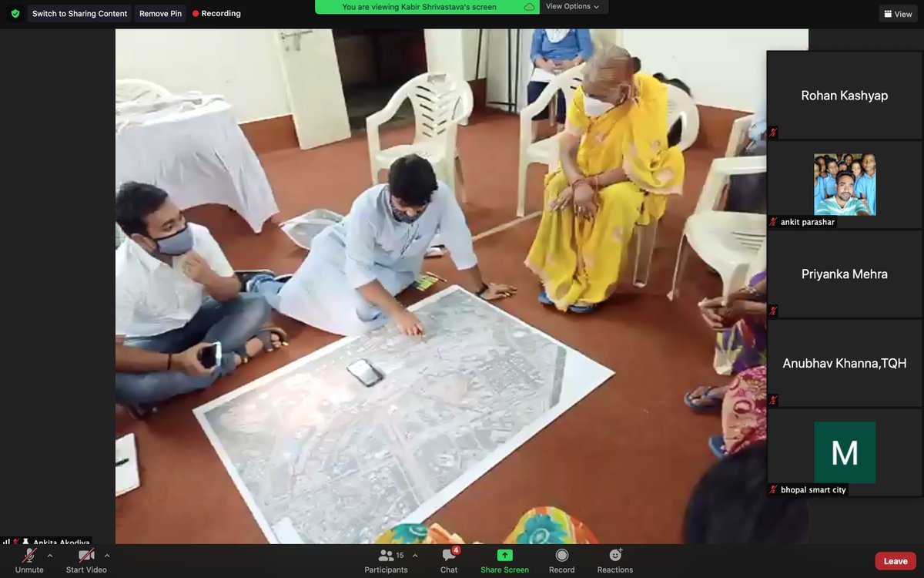
Task: Click muted mic icon on Anubhav Khanna tile
Action: (x=774, y=400)
